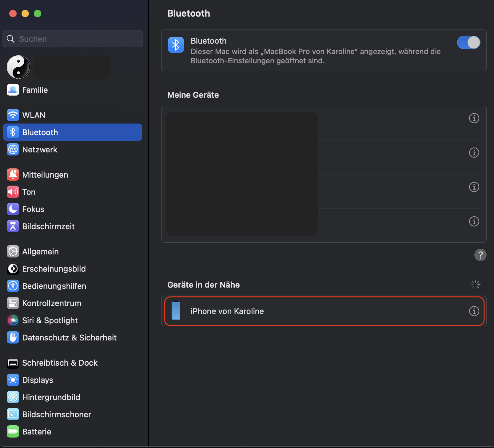Toggle the Bluetooth switch off
Viewport: 494px width, 448px height.
coord(468,42)
